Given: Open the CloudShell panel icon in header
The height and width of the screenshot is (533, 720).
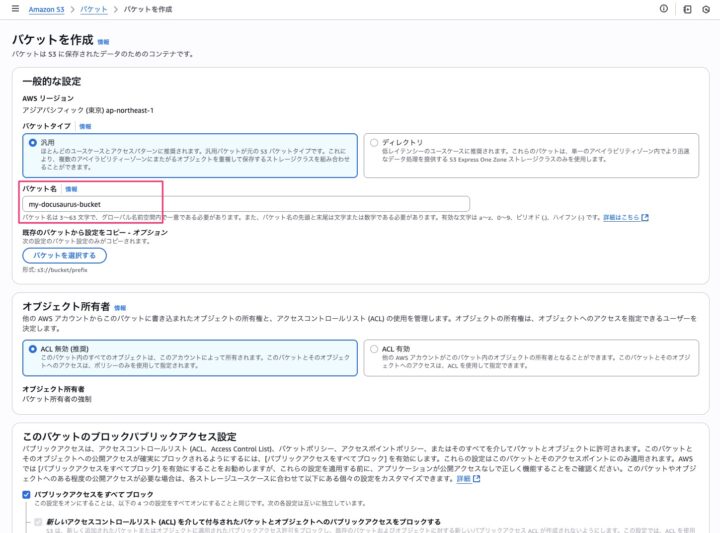Looking at the screenshot, I should point(687,9).
